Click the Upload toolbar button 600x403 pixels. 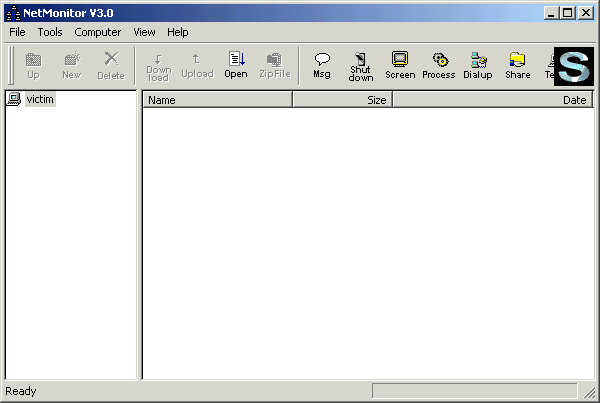(197, 66)
